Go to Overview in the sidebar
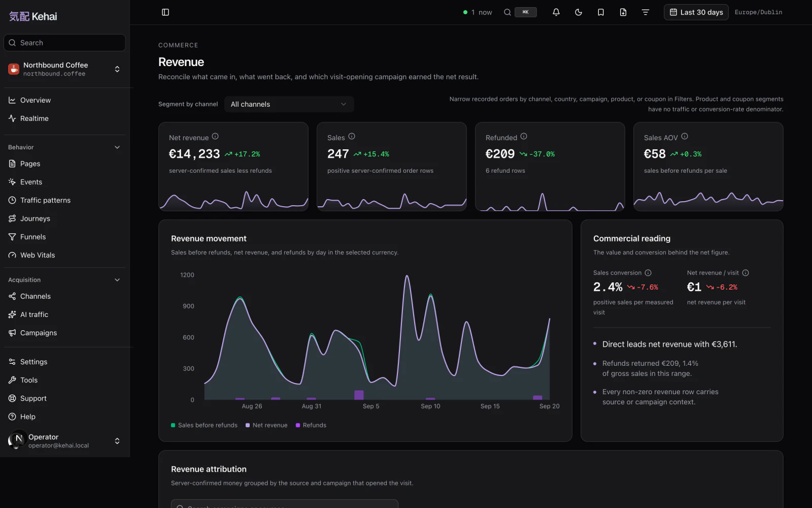 64,100
